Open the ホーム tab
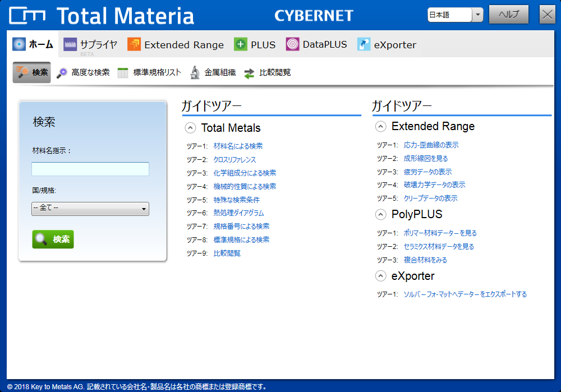The width and height of the screenshot is (561, 392). [x=33, y=44]
